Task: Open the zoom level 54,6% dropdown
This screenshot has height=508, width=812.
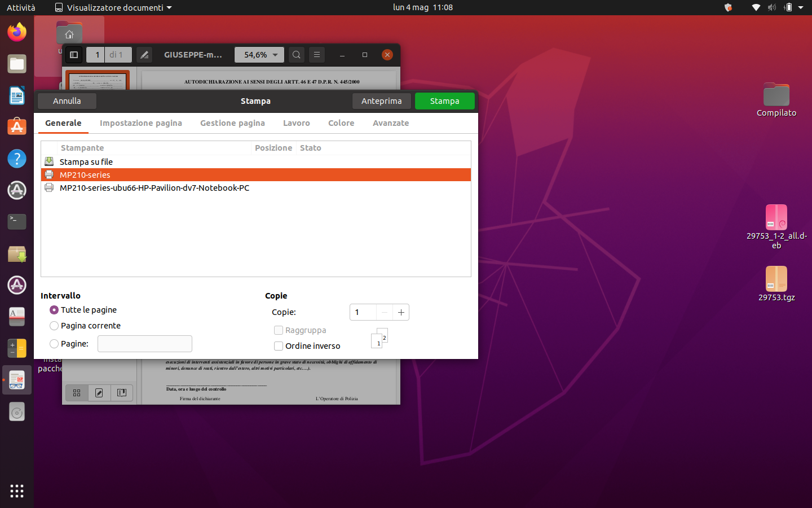Action: coord(259,55)
